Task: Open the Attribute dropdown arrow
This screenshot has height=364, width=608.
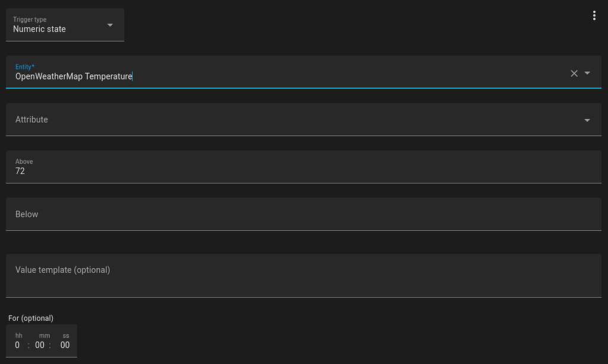Action: 587,119
